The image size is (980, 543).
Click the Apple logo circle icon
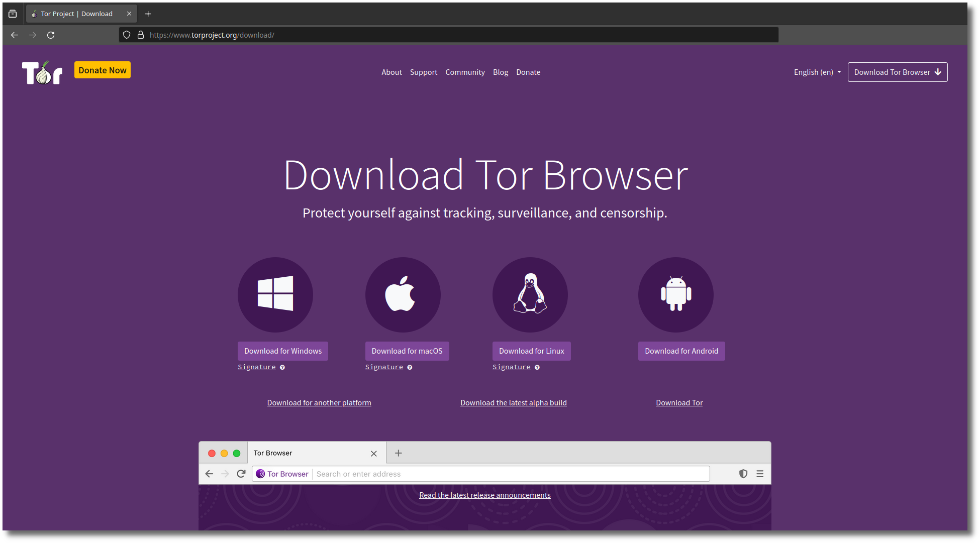(403, 295)
